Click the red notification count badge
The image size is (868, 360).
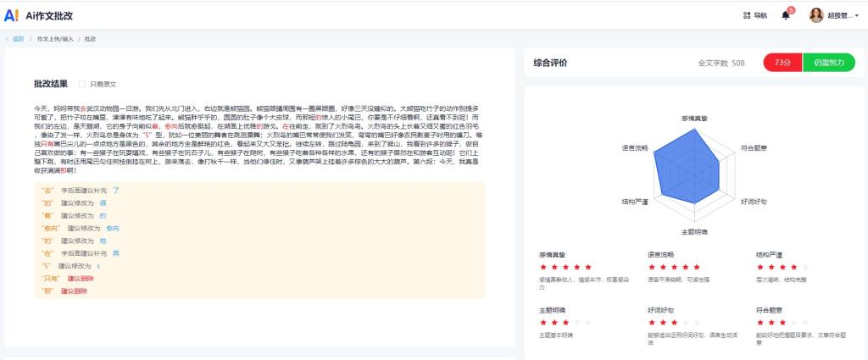click(x=791, y=10)
